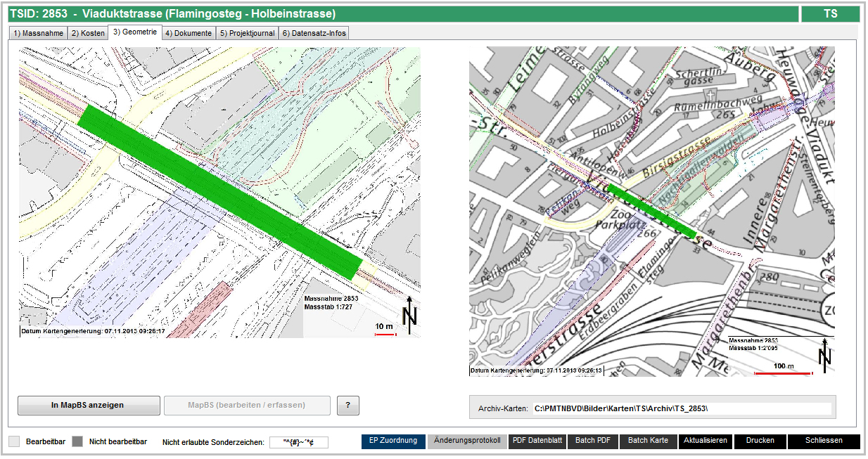
Task: Click the Bearbeitbar light gray swatch
Action: [x=14, y=442]
